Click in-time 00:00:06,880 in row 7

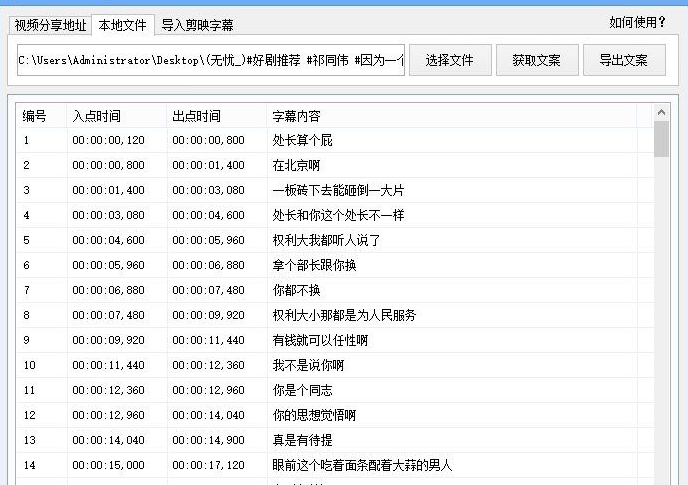tap(108, 291)
